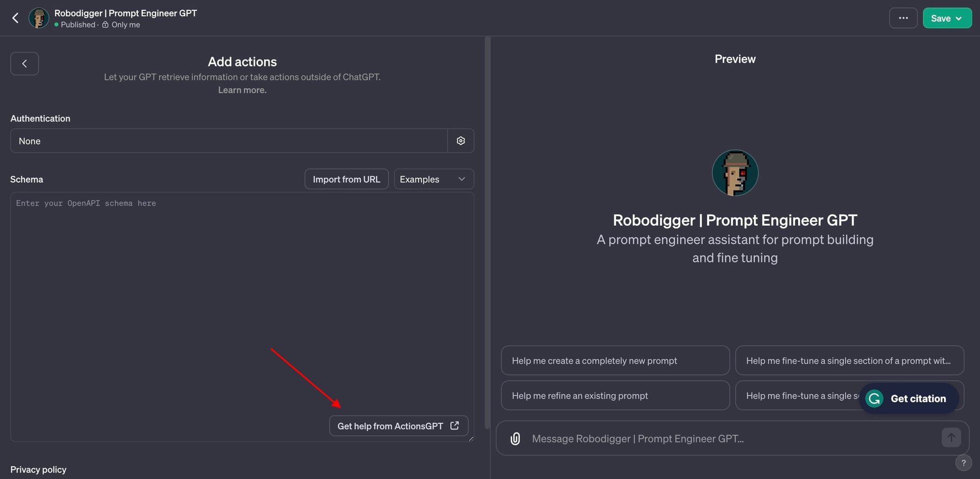980x479 pixels.
Task: Click the Add actions heading
Action: 242,62
